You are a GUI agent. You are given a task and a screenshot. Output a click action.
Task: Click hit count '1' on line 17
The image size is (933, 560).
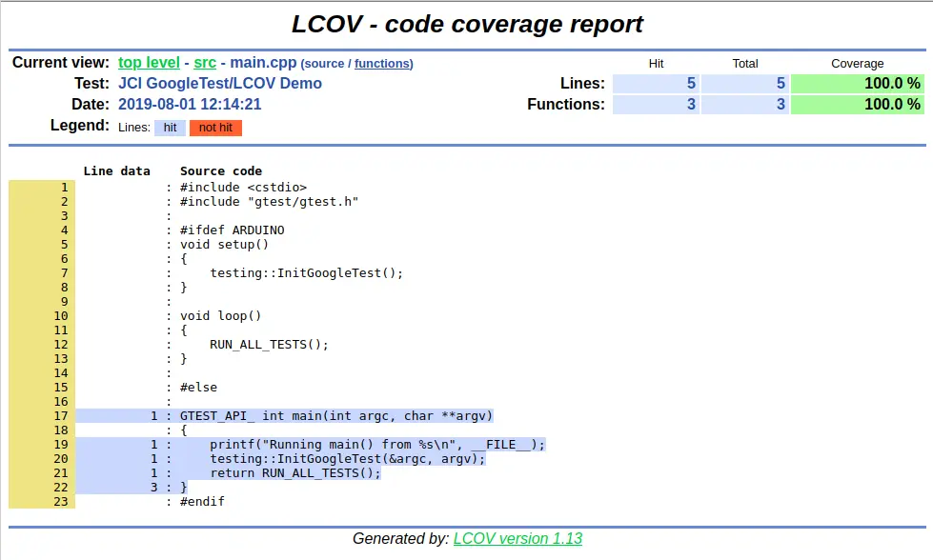coord(154,415)
